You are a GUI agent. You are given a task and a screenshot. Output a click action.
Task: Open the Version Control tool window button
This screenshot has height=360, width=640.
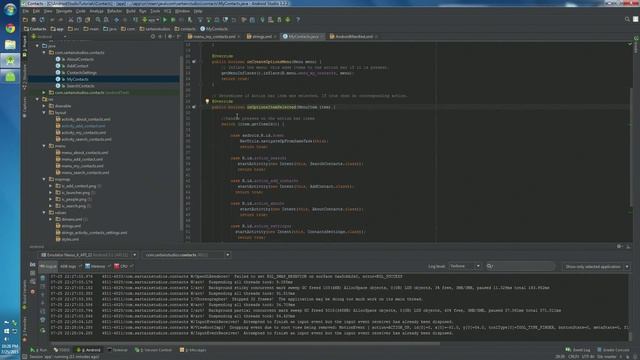(x=153, y=350)
